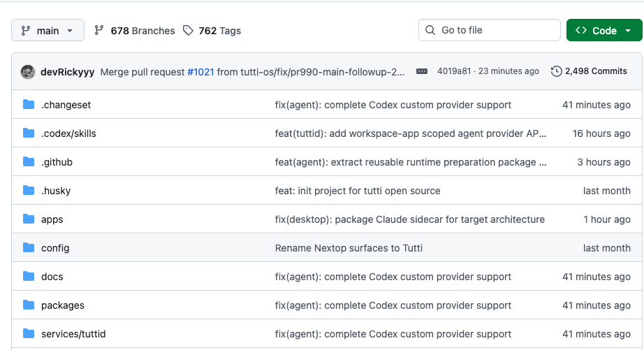Open the services/tuttid row's Codex provider commit message
The image size is (644, 350).
point(393,334)
